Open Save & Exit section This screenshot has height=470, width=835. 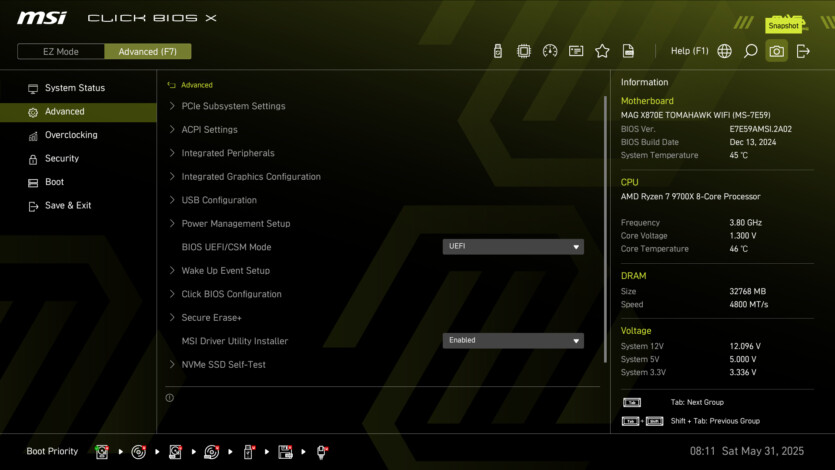pyautogui.click(x=78, y=205)
